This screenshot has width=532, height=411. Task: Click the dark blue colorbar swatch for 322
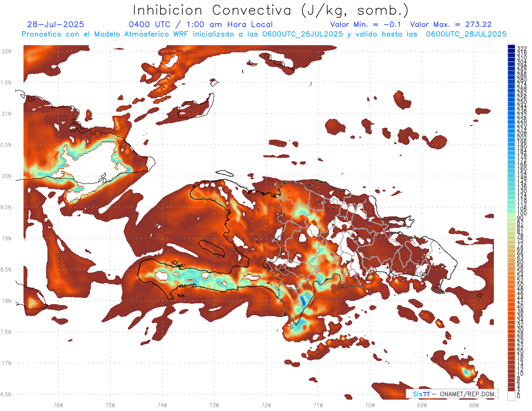(511, 46)
